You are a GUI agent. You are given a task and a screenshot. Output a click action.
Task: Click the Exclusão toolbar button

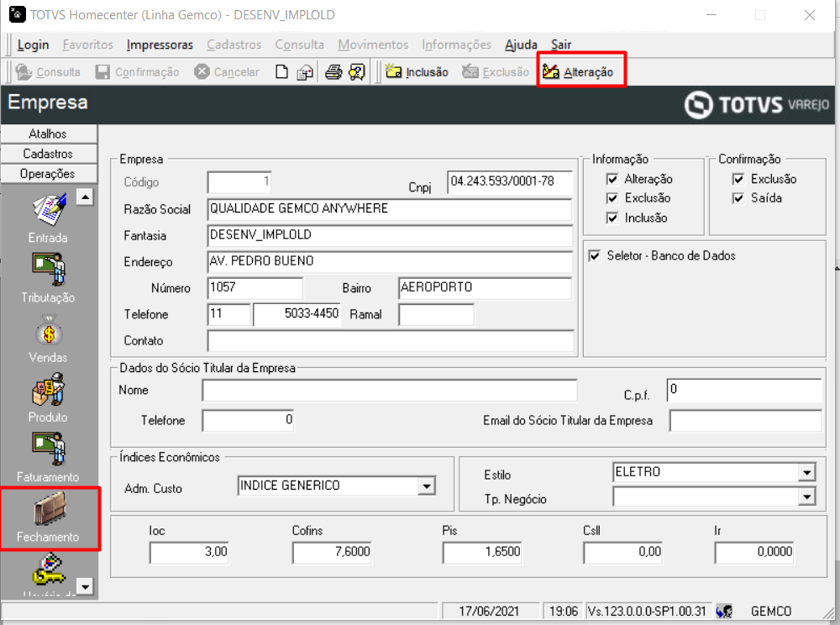pyautogui.click(x=496, y=71)
